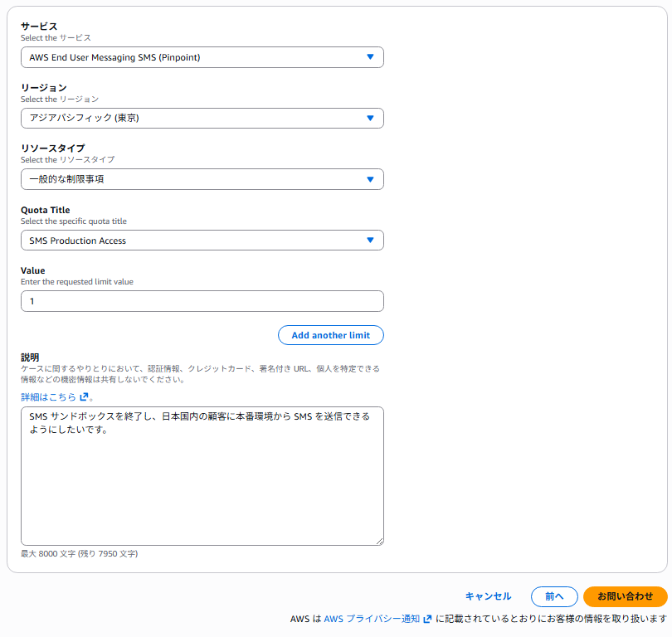The image size is (672, 637).
Task: Click the external link icon after プライバシー通知
Action: click(x=427, y=619)
